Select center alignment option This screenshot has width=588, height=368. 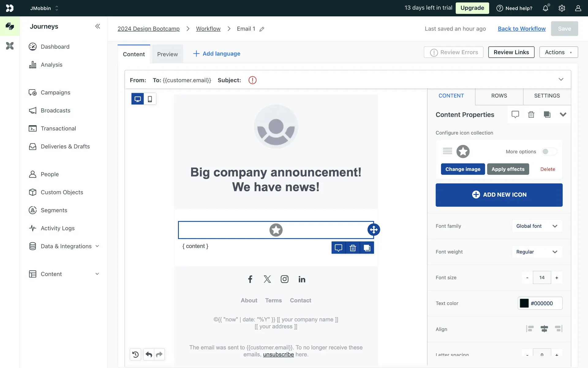pos(544,329)
